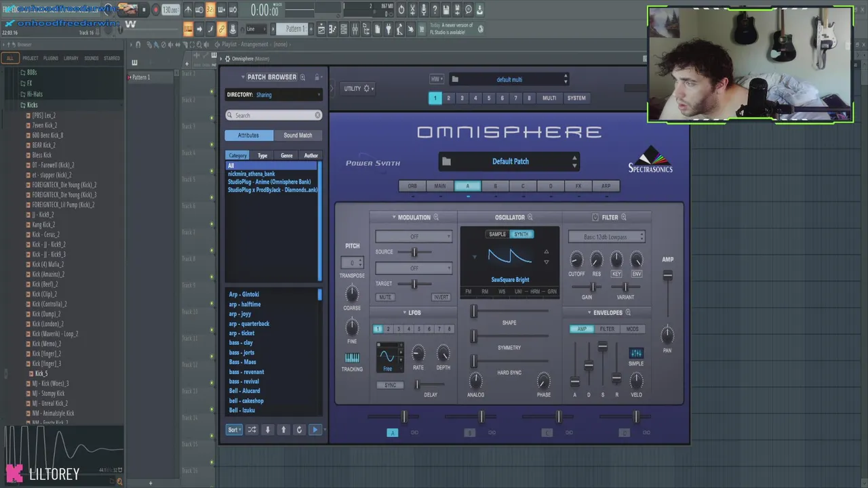Open envelopes zoom magnifier icon
This screenshot has height=488, width=868.
[628, 312]
